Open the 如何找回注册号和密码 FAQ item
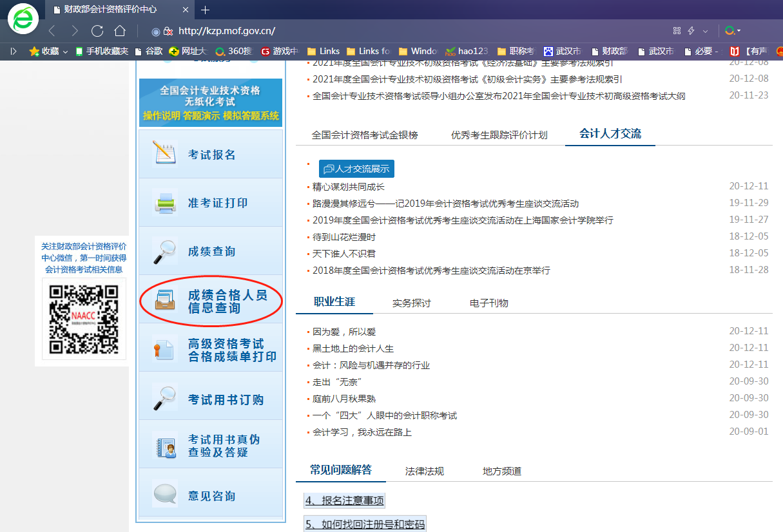Viewport: 783px width, 532px height. pos(365,524)
